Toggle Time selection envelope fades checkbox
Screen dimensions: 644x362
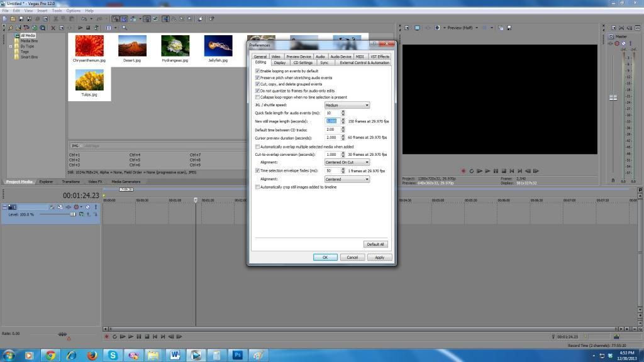click(x=257, y=171)
